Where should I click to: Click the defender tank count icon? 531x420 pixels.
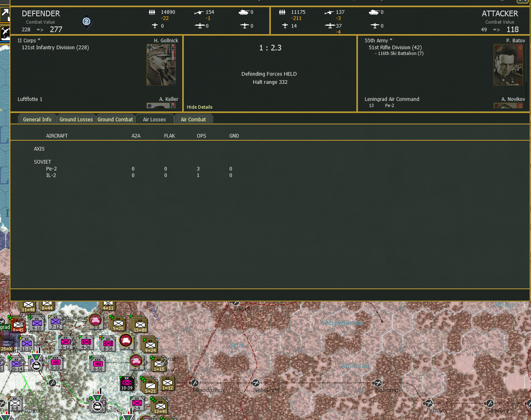(x=244, y=12)
